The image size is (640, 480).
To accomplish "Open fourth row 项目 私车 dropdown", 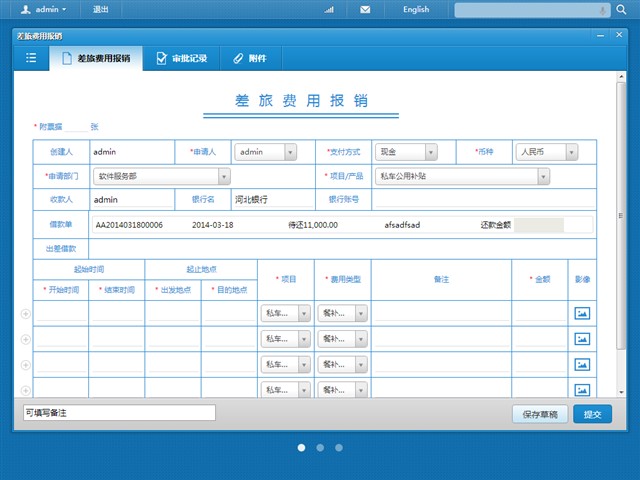I will pyautogui.click(x=286, y=390).
